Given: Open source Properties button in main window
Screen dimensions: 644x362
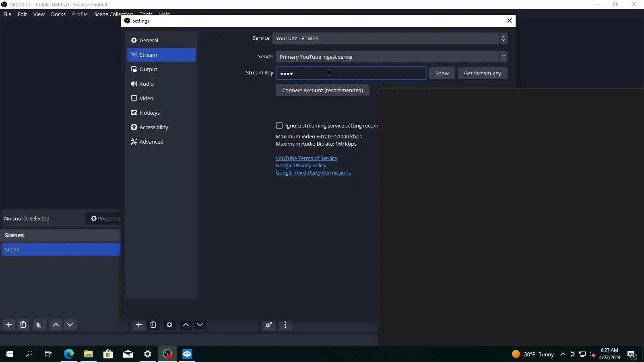Looking at the screenshot, I should tap(104, 218).
